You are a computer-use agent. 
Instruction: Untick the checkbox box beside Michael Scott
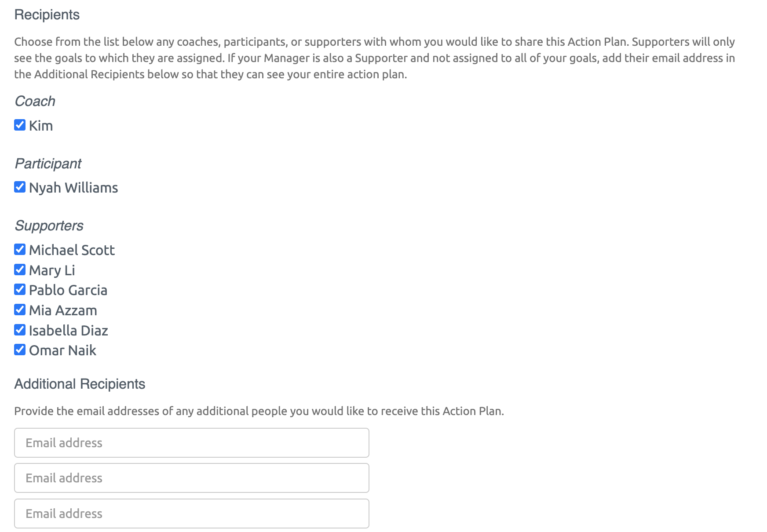pyautogui.click(x=20, y=249)
